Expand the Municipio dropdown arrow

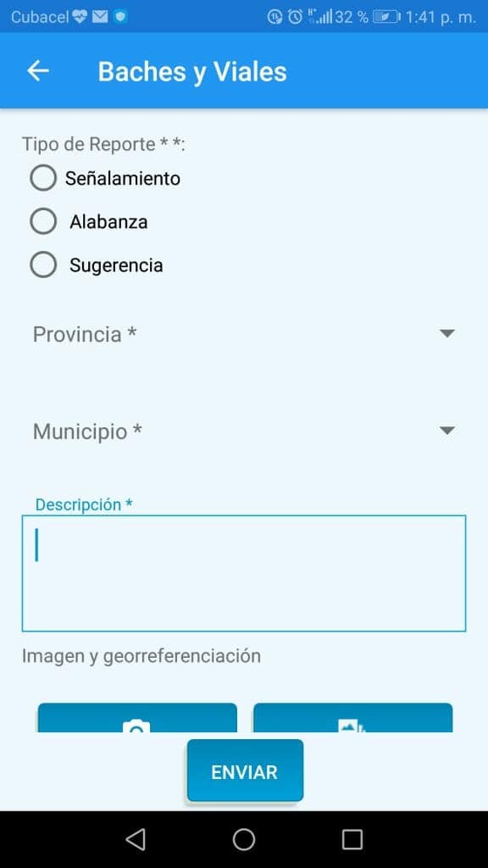446,431
